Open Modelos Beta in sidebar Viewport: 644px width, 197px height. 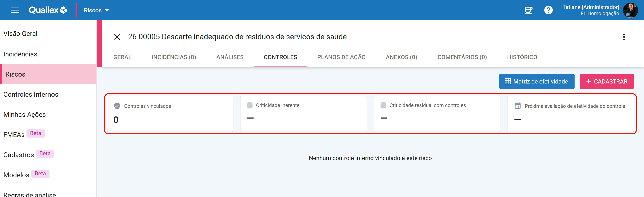pos(48,175)
